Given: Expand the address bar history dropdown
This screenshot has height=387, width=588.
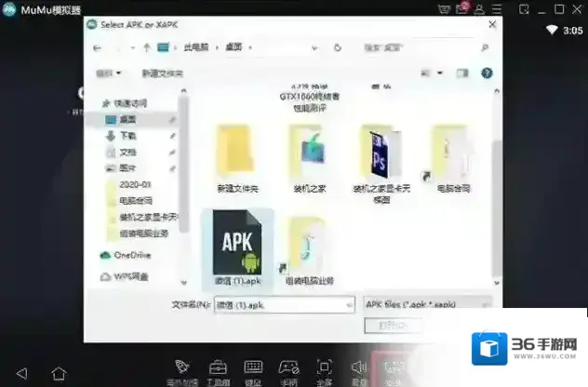Looking at the screenshot, I should [x=314, y=48].
